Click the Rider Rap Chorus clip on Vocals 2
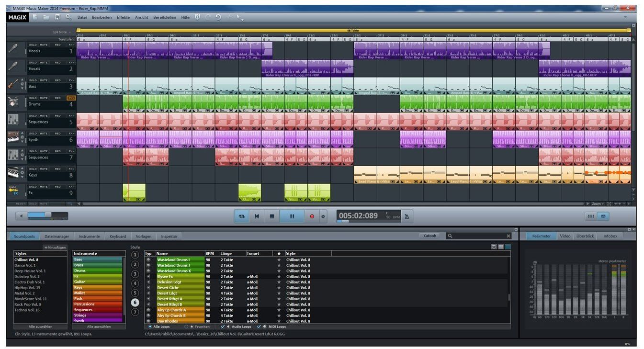 point(308,68)
